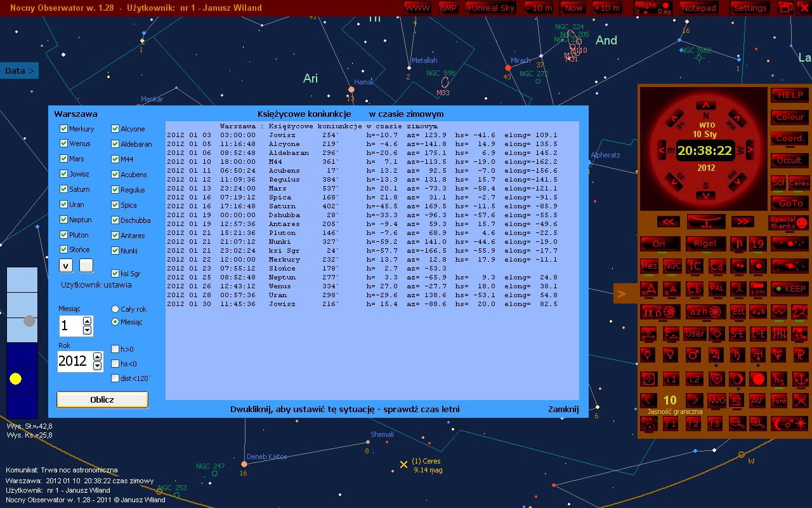812x508 pixels.
Task: Uncheck the Regulus checkbox
Action: point(115,189)
